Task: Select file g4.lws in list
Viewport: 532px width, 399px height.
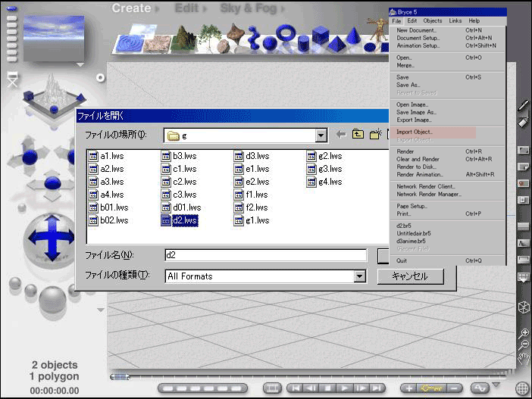Action: (324, 182)
